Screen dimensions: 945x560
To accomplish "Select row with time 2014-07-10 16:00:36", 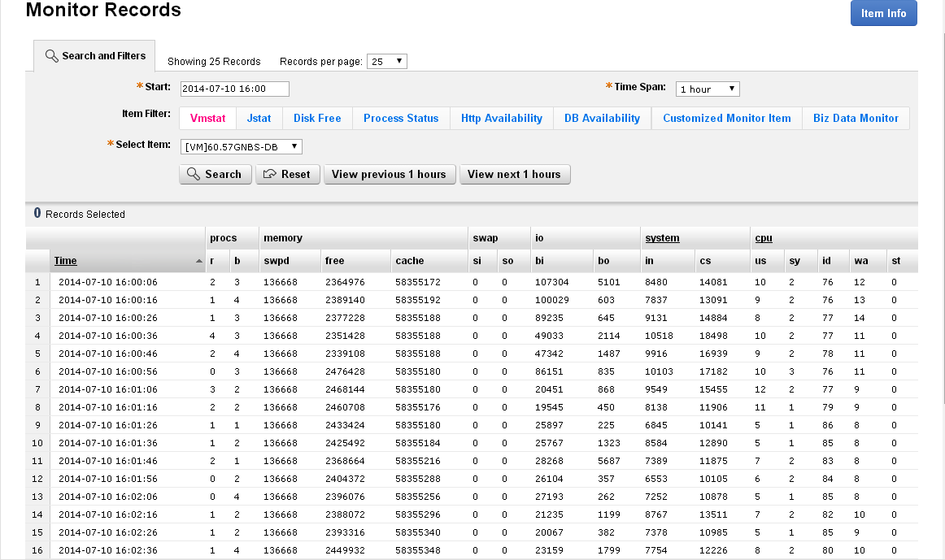I will tap(472, 336).
